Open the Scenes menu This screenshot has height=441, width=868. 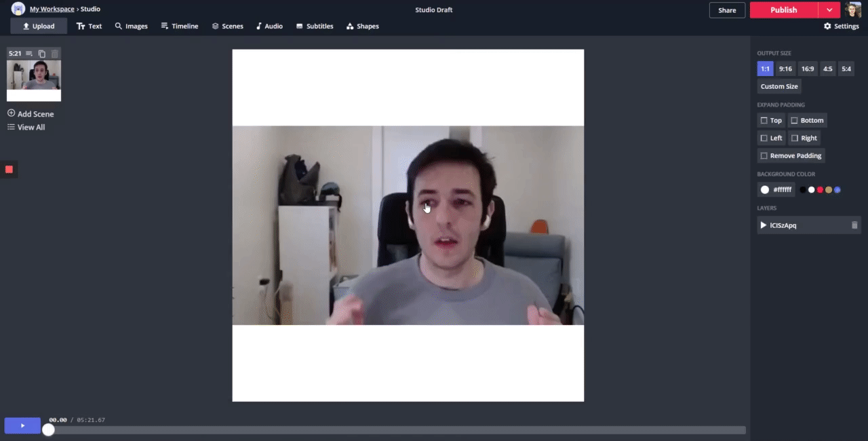227,26
